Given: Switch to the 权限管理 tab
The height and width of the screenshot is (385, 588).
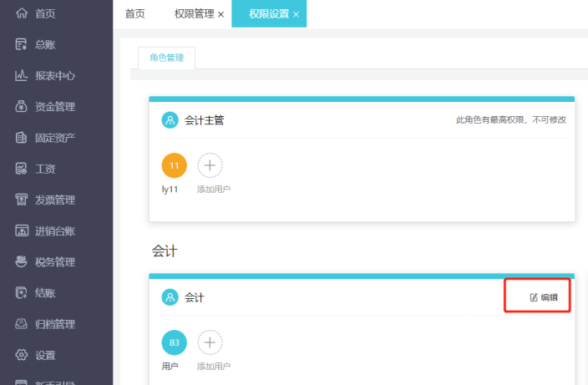Looking at the screenshot, I should pos(194,14).
